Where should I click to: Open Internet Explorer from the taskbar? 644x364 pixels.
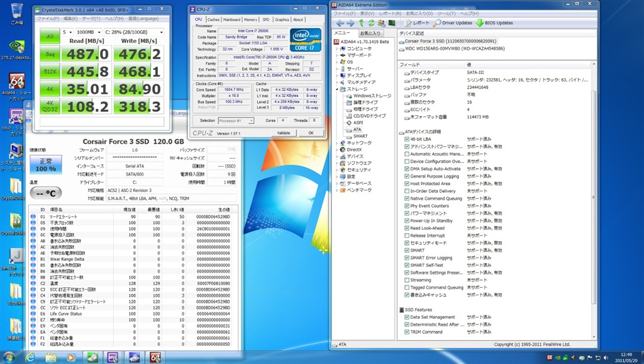[30, 357]
